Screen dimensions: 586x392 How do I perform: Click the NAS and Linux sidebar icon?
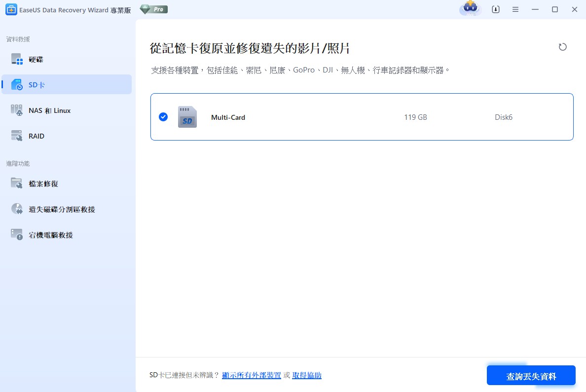(x=17, y=110)
